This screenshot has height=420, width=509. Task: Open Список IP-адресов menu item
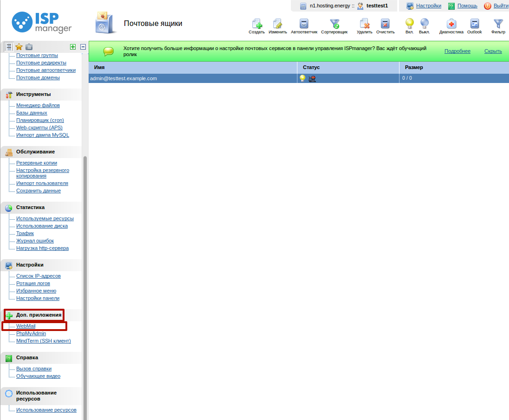(x=39, y=276)
